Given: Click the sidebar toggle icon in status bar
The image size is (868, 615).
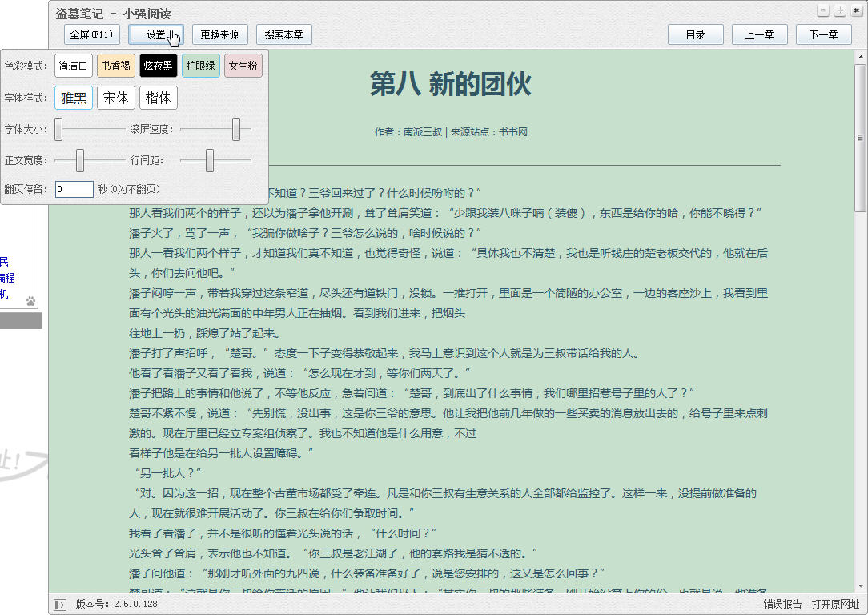Looking at the screenshot, I should [x=59, y=605].
